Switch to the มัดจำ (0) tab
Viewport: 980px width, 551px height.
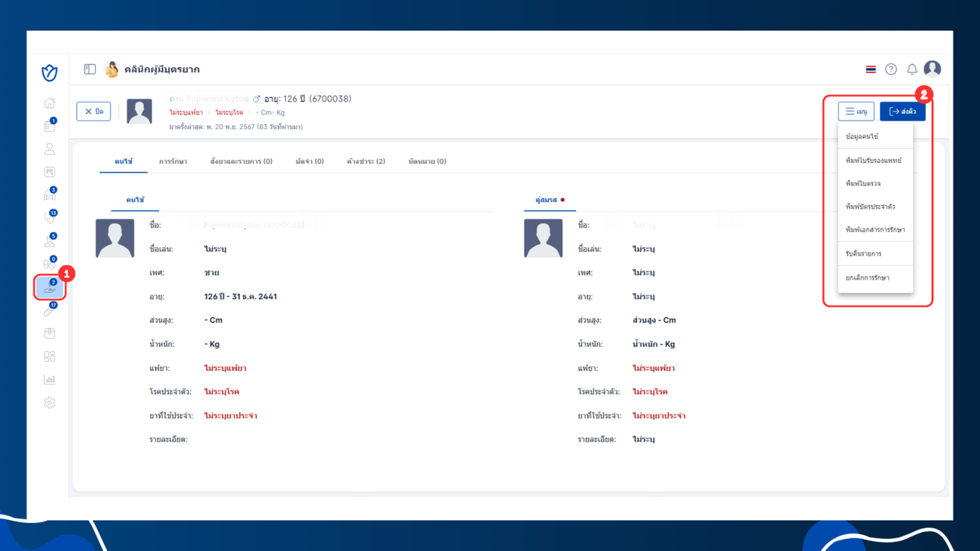[x=309, y=161]
